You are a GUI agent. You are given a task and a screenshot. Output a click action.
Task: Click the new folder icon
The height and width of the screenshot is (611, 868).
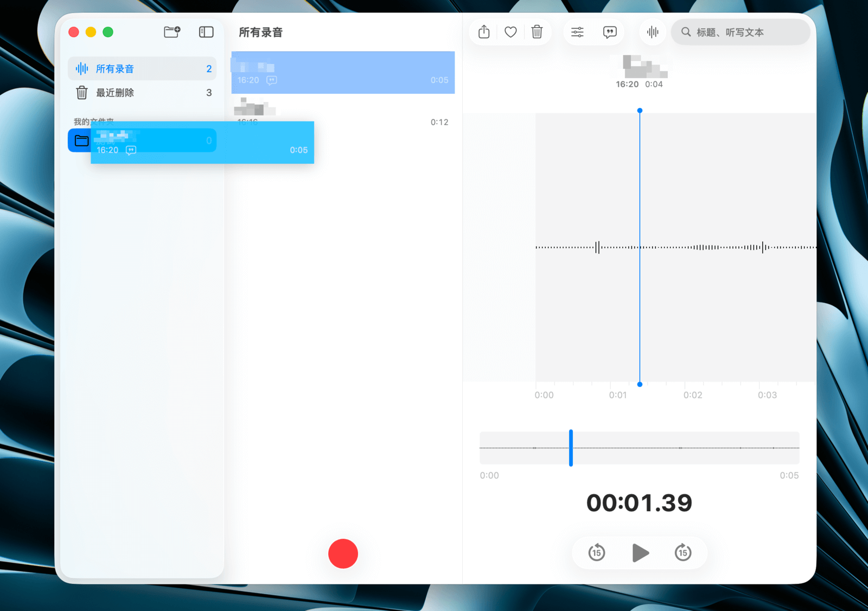pos(172,32)
